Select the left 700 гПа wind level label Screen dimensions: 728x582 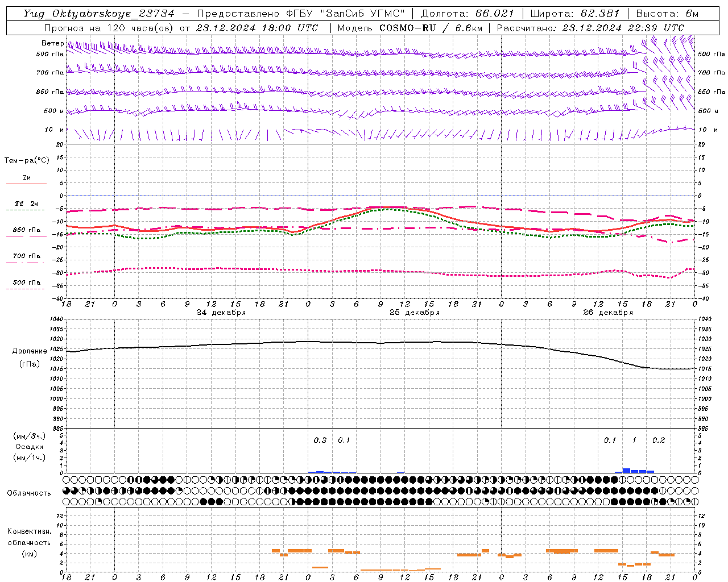[50, 73]
